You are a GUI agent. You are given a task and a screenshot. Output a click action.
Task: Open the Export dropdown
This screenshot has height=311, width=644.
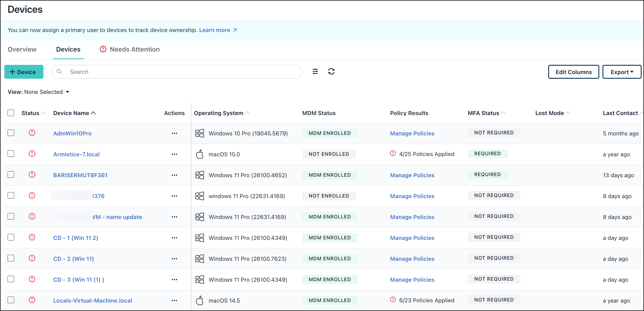point(622,72)
